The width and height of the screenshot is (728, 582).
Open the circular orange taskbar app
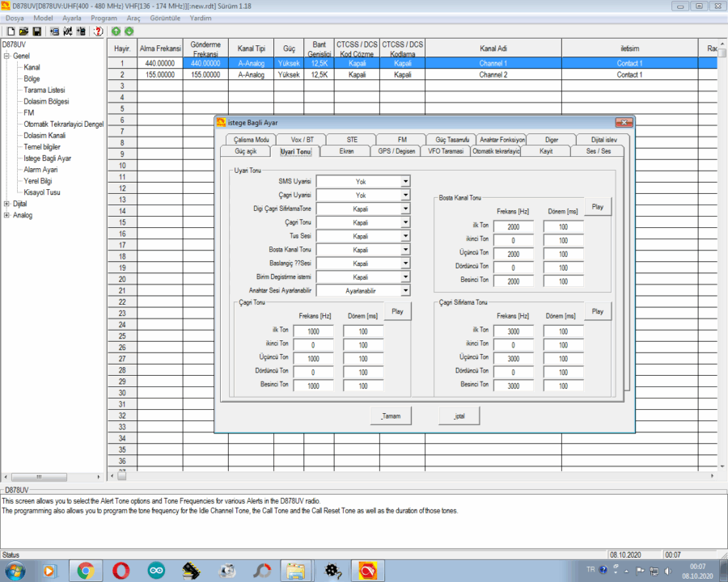click(262, 571)
